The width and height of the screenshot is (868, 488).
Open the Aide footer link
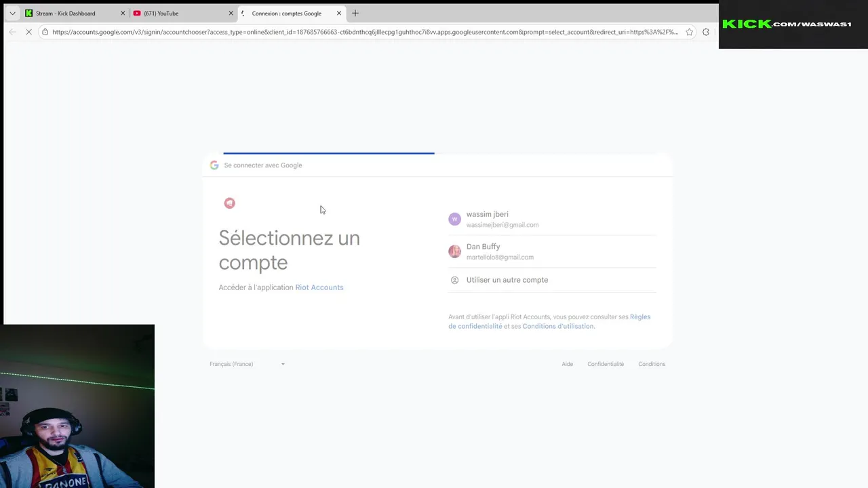568,364
